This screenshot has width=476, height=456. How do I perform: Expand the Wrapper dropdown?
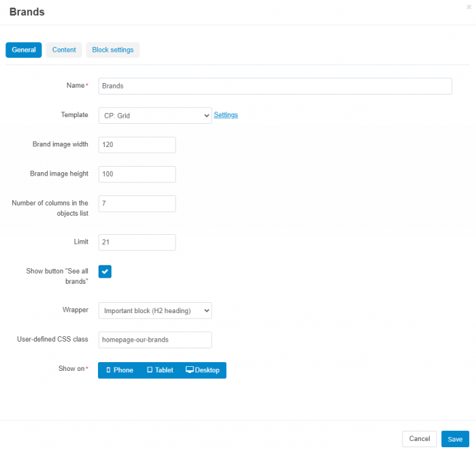click(x=155, y=310)
